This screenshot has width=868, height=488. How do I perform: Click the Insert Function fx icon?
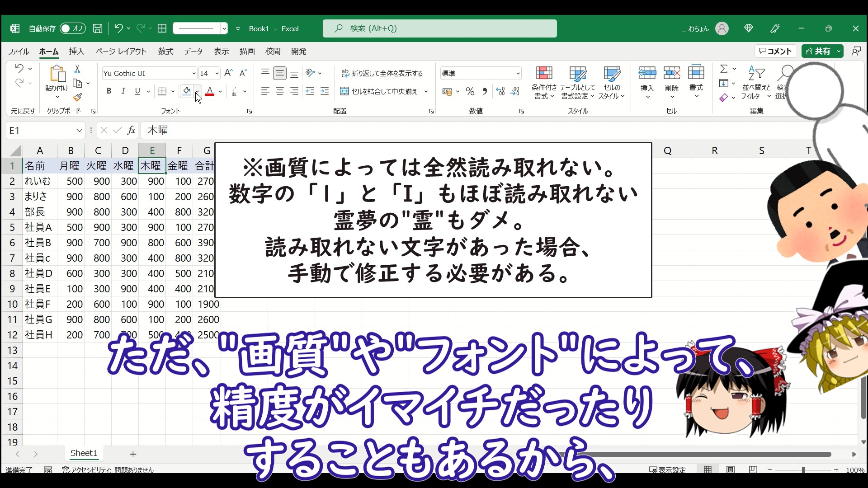[131, 130]
